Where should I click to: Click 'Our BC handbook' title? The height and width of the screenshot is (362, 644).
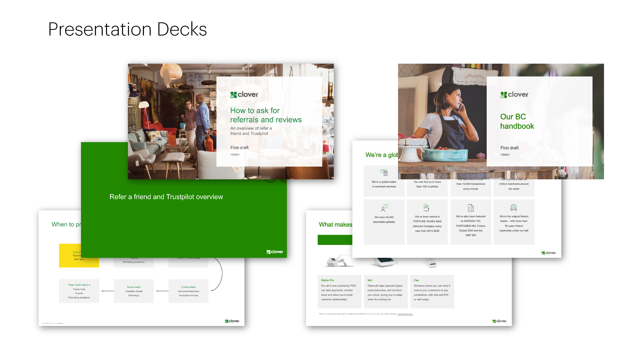[517, 121]
